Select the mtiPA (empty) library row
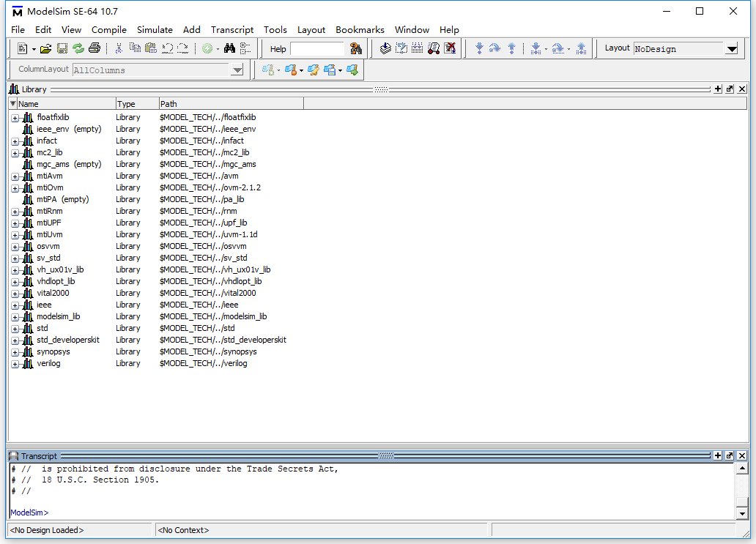 pos(63,199)
